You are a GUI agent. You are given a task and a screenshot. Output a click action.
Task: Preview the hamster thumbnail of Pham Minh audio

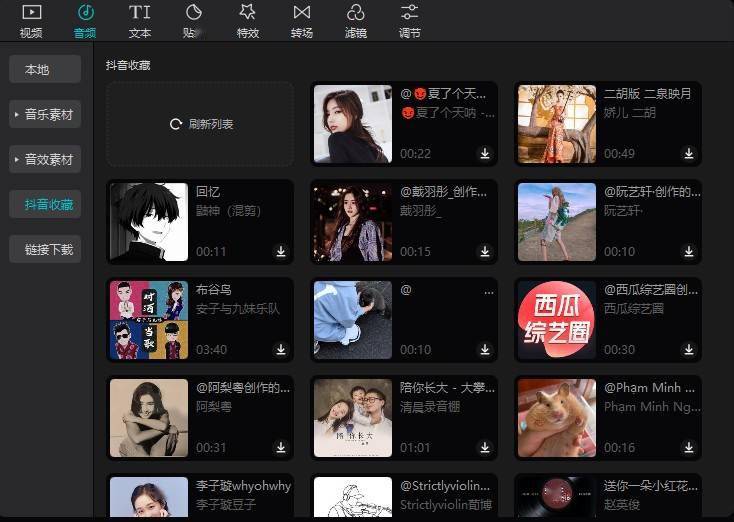pyautogui.click(x=557, y=418)
